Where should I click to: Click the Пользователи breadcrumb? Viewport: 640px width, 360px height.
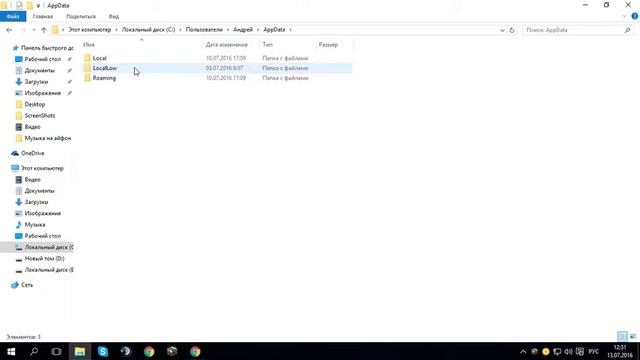(204, 30)
